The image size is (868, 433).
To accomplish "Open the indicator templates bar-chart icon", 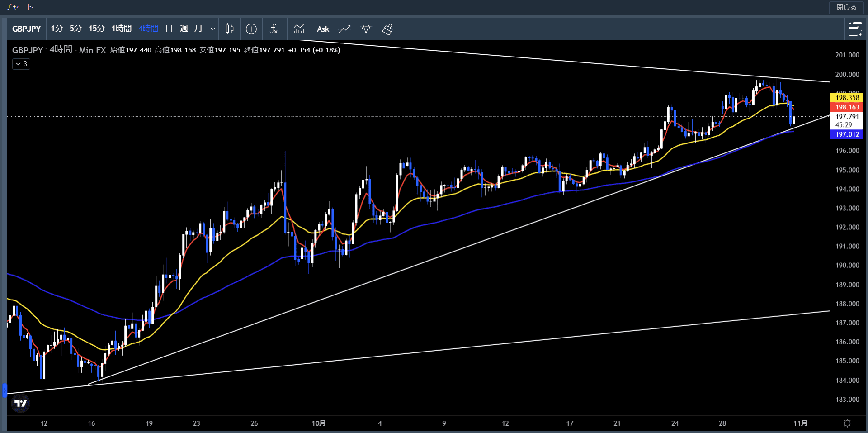I will coord(299,29).
